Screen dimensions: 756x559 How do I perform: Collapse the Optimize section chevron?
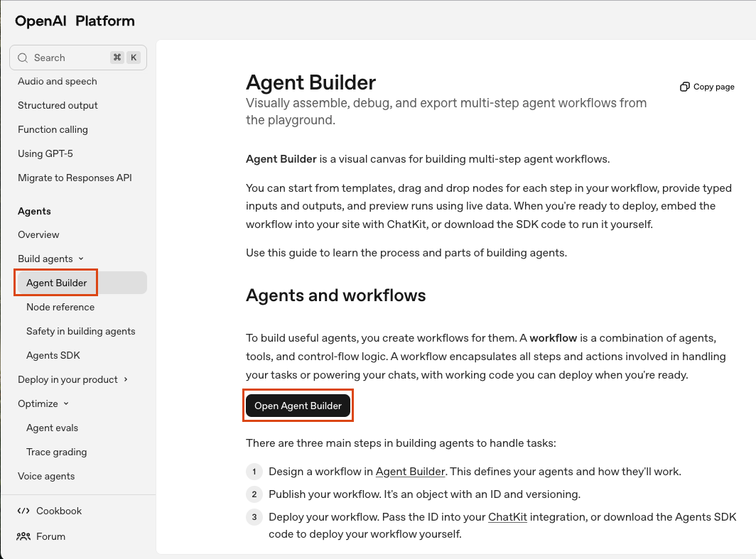(x=66, y=403)
